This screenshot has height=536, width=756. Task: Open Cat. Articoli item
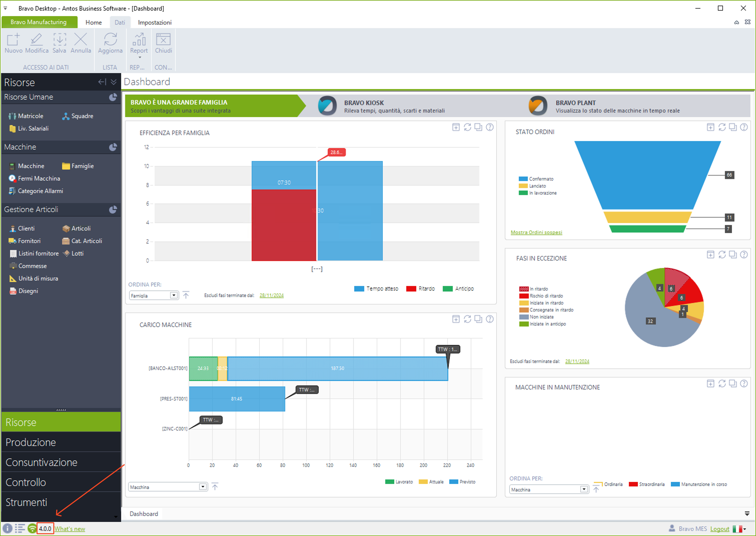point(82,240)
